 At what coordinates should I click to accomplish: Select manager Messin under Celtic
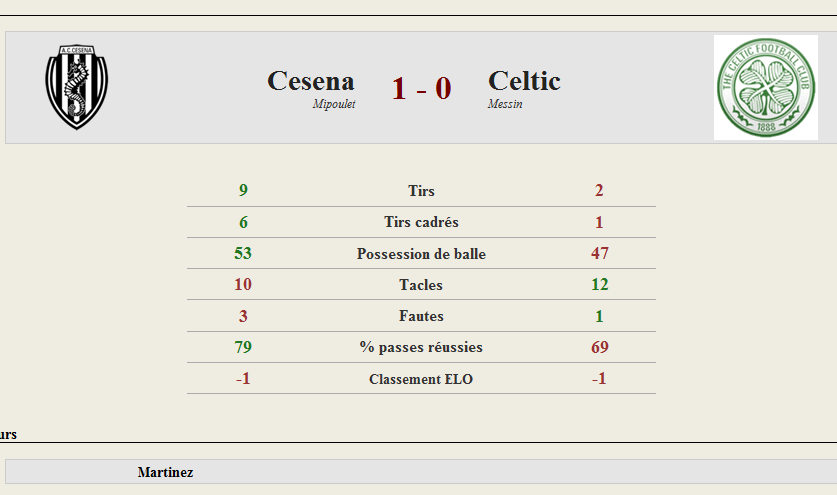[x=505, y=104]
